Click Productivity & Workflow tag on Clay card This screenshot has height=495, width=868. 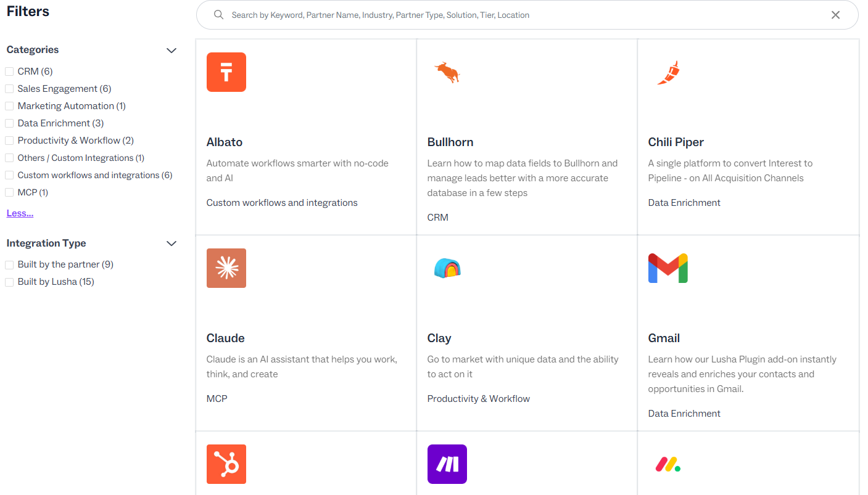(479, 399)
